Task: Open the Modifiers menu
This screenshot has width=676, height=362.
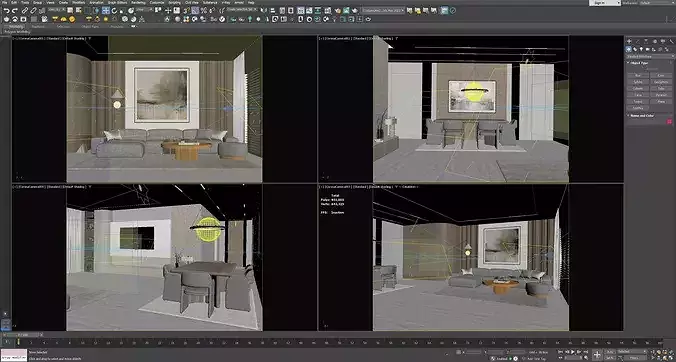Action: [78, 3]
